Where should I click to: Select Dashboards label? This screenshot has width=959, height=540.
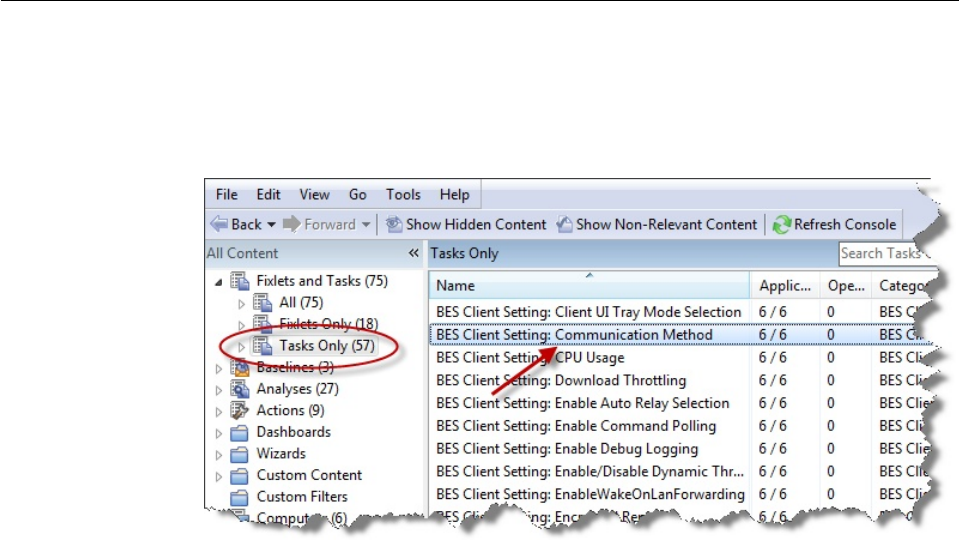click(x=294, y=432)
